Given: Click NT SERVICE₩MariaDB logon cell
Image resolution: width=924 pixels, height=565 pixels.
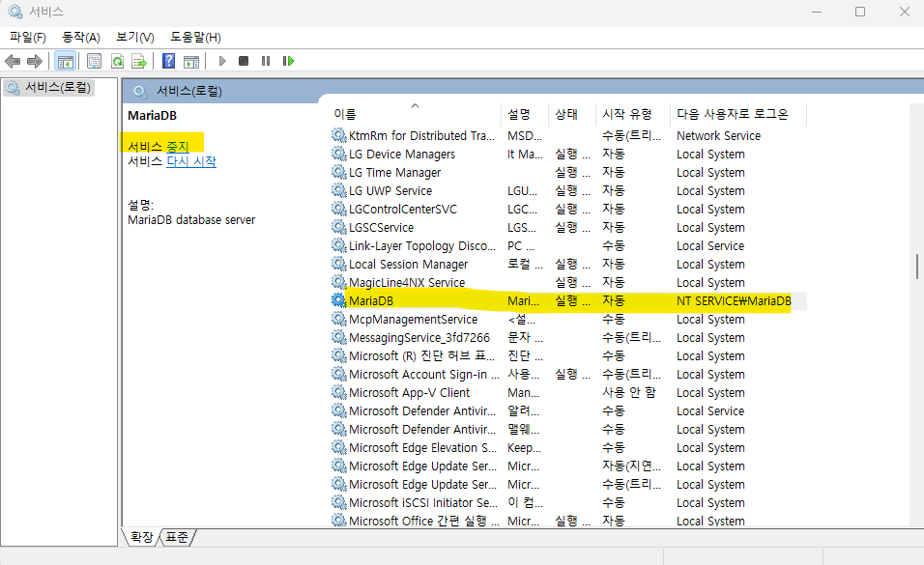Looking at the screenshot, I should click(733, 300).
